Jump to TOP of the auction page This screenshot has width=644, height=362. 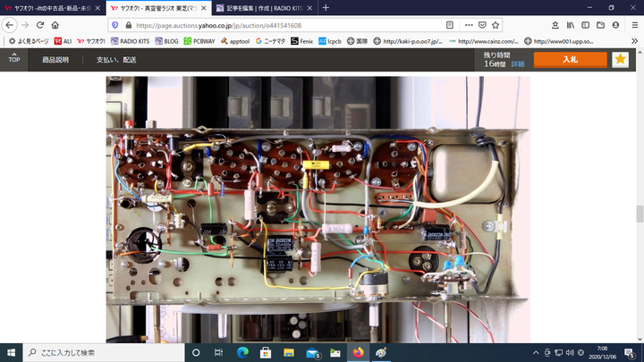point(14,60)
